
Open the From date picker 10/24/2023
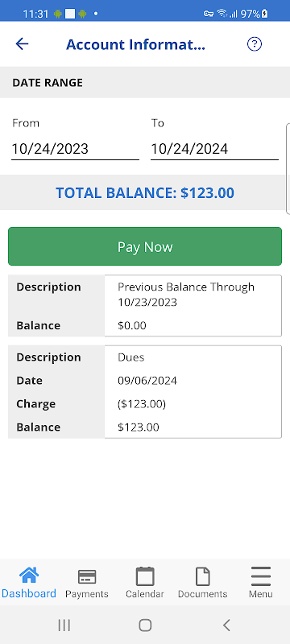pyautogui.click(x=75, y=149)
